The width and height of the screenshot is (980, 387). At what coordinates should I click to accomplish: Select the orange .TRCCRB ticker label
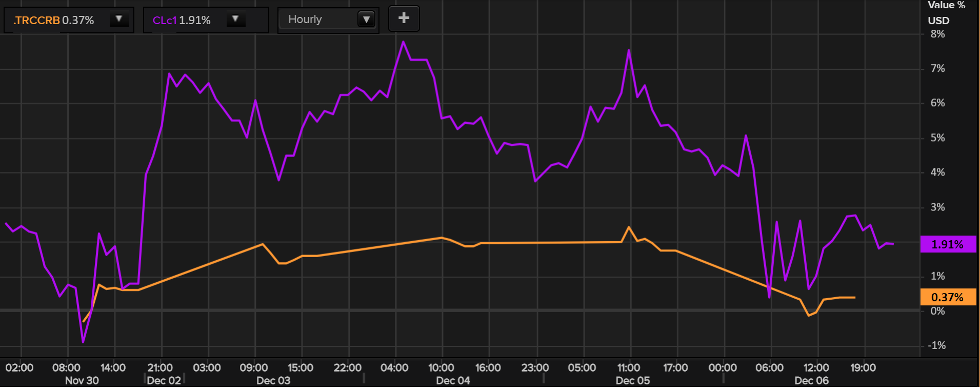tap(36, 21)
